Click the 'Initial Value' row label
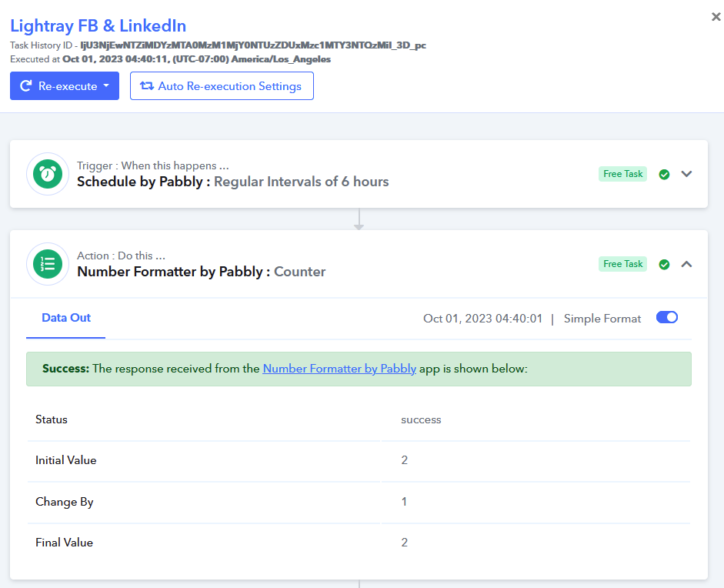The height and width of the screenshot is (588, 724). (66, 460)
